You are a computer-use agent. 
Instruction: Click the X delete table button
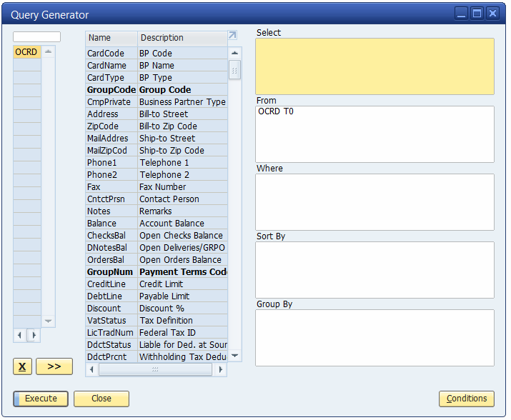tap(22, 366)
